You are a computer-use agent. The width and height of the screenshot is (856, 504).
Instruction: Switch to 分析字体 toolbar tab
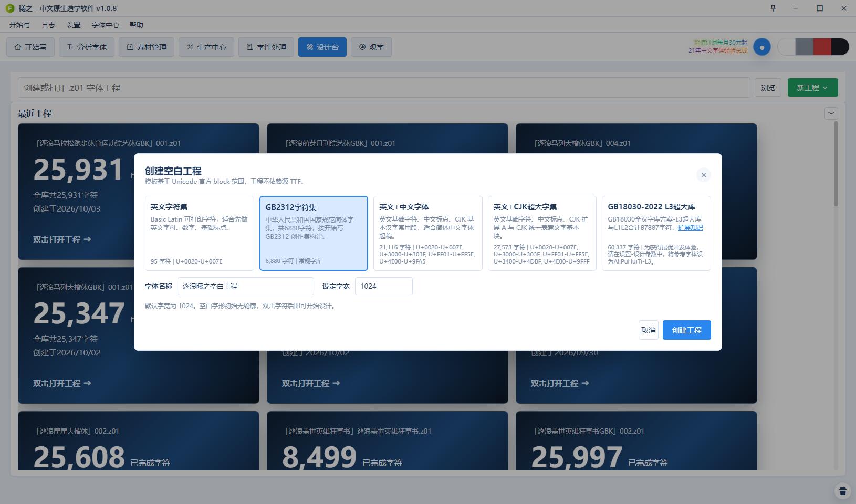[87, 47]
